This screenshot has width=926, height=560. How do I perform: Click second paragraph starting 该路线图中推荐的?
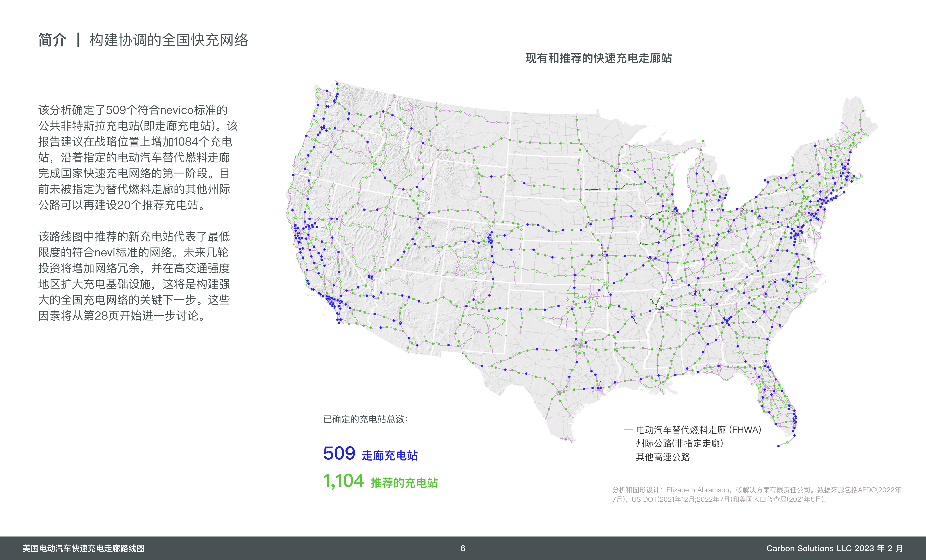coord(134,276)
